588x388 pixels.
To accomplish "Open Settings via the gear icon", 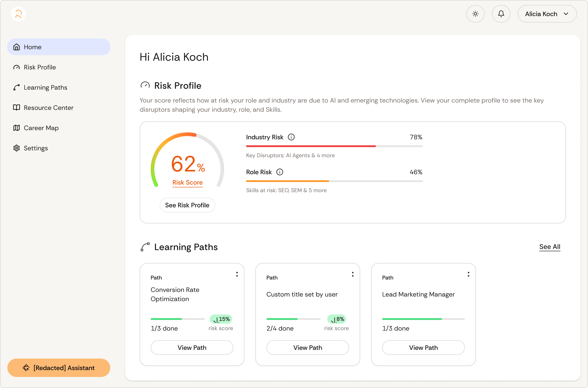I will click(x=16, y=148).
